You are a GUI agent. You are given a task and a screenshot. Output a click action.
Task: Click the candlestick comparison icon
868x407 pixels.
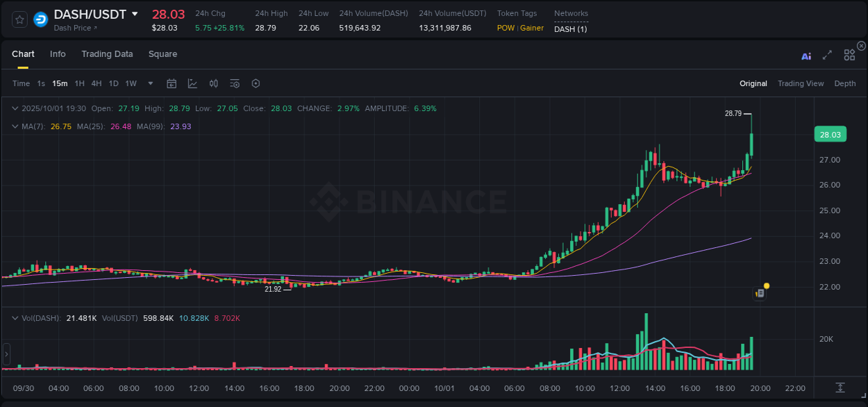pyautogui.click(x=213, y=83)
